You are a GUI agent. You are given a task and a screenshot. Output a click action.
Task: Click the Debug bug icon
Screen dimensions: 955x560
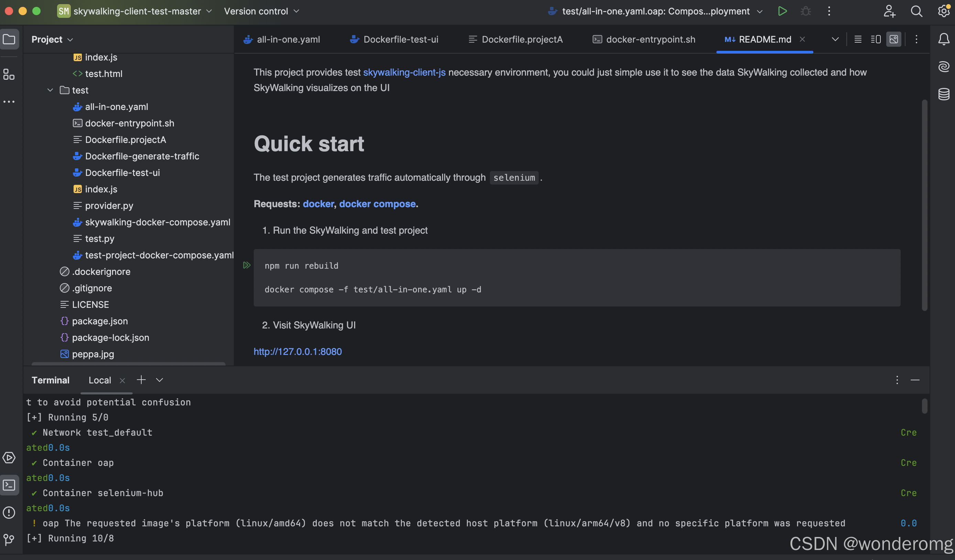[x=806, y=11]
